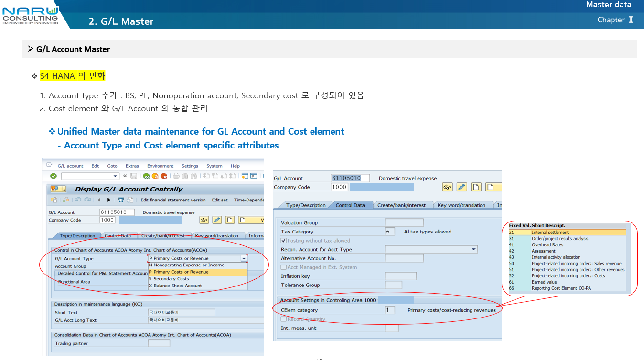Screen dimensions: 644x360
Task: Click the green Back arrow icon
Action: (x=146, y=176)
